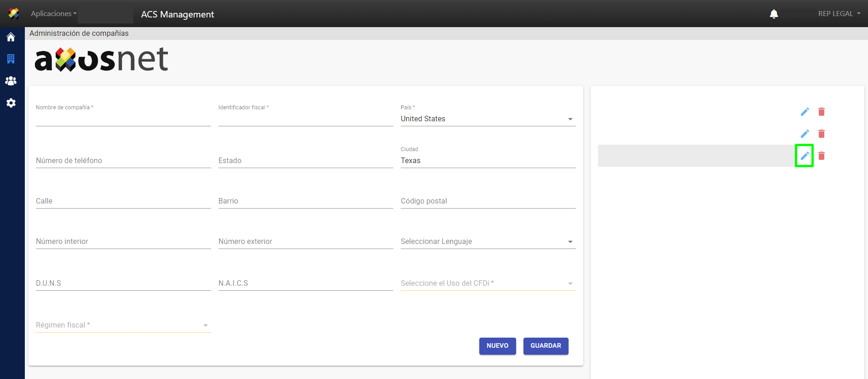
Task: Open the users group icon in the sidebar
Action: [x=11, y=81]
